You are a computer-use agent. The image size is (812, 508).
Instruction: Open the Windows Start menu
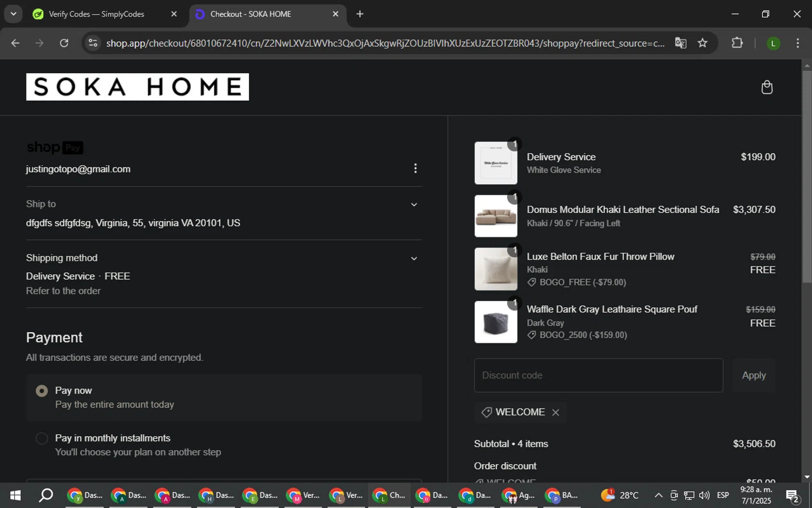pos(15,495)
